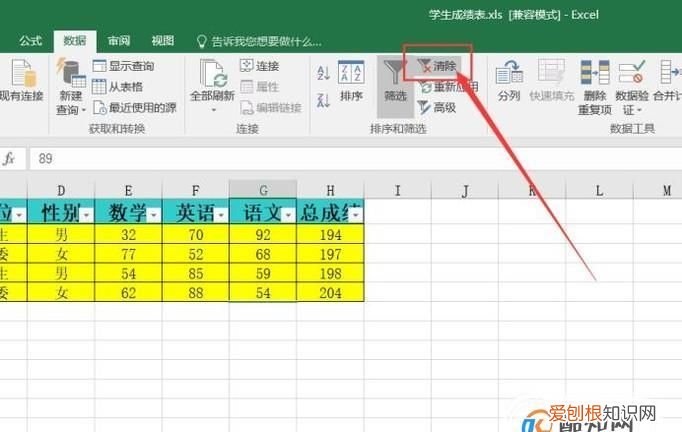The height and width of the screenshot is (432, 682).
Task: Select column E header
Action: [128, 190]
